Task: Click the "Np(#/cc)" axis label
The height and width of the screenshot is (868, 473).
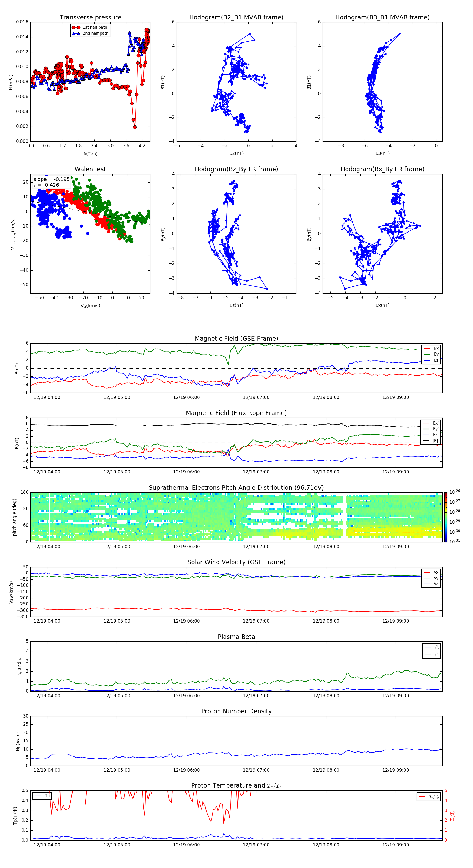Action: click(x=18, y=741)
